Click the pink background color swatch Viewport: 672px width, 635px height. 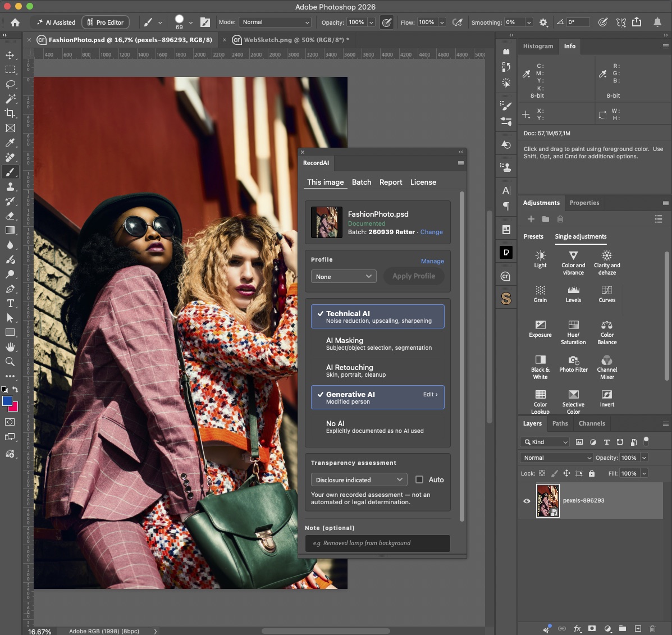[x=14, y=408]
